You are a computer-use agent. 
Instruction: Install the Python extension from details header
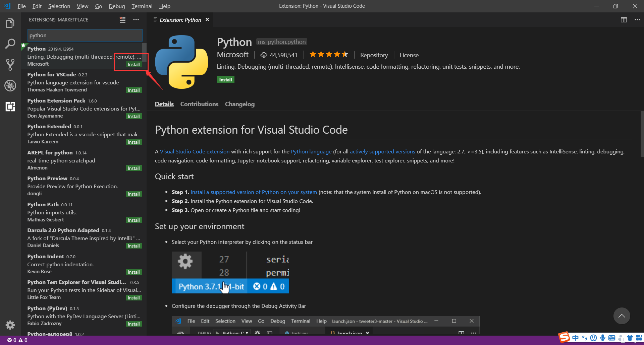[x=225, y=80]
